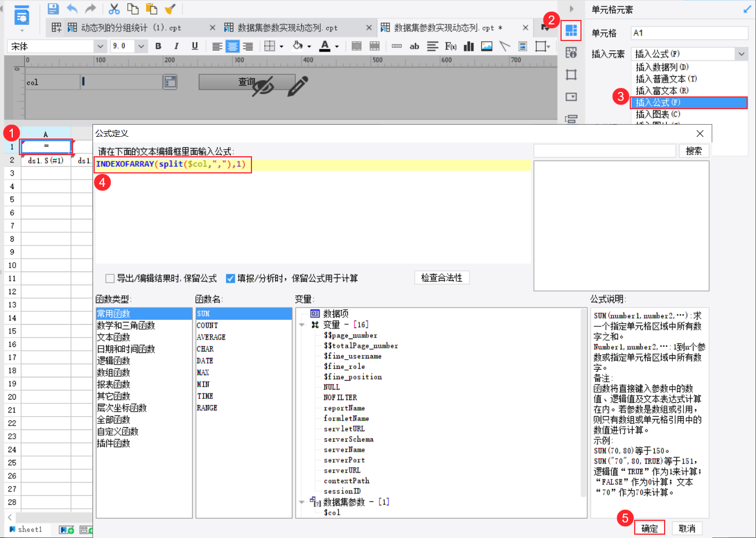
Task: Click the pencil edit icon in parameter pane
Action: tap(297, 86)
